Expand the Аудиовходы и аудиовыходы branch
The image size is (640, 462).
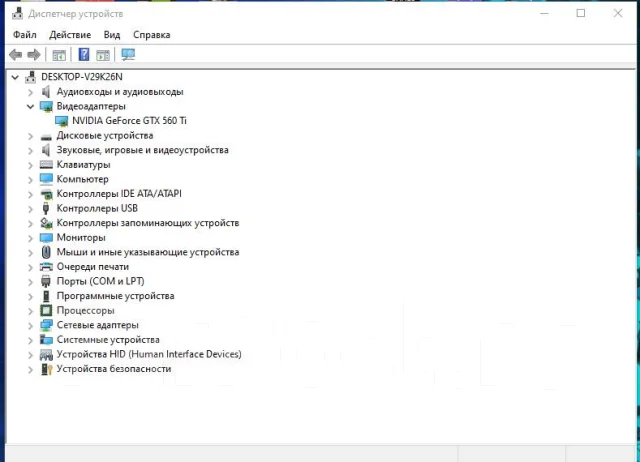coord(30,92)
